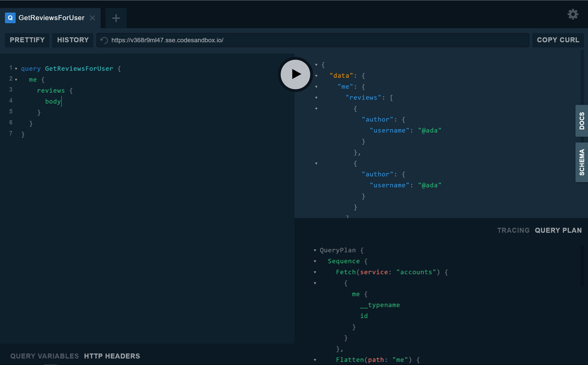Prettify the query with PRETTIFY

(x=27, y=40)
